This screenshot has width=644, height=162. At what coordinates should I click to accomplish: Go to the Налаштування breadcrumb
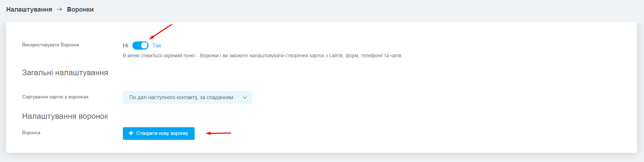click(x=29, y=9)
